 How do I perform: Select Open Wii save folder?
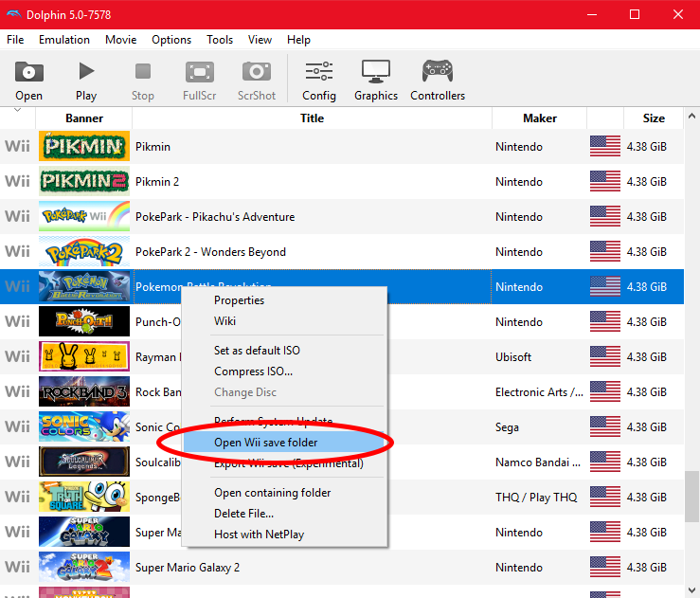click(265, 443)
